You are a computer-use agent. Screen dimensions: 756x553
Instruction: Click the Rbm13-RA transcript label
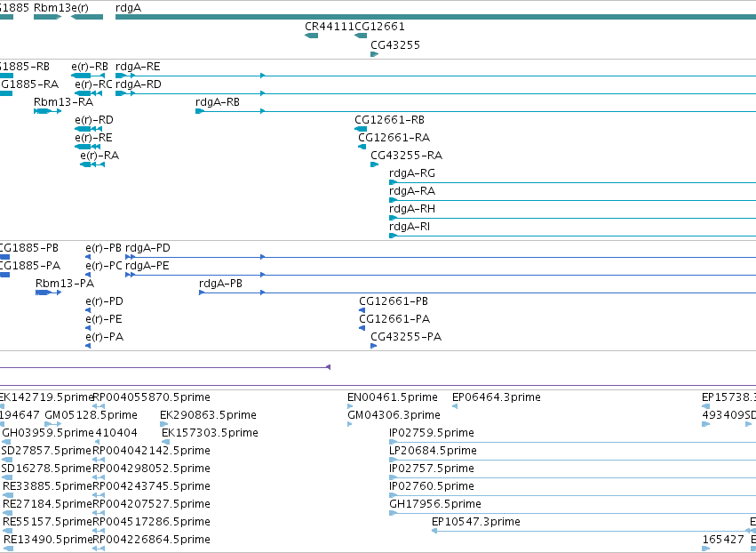(x=63, y=102)
